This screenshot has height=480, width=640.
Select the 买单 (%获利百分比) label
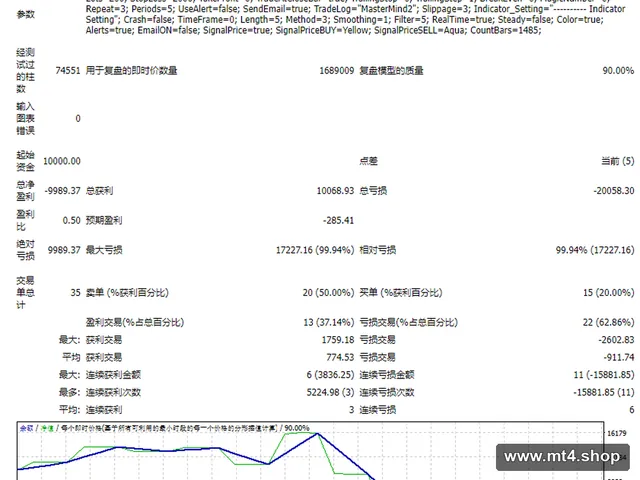pos(401,293)
